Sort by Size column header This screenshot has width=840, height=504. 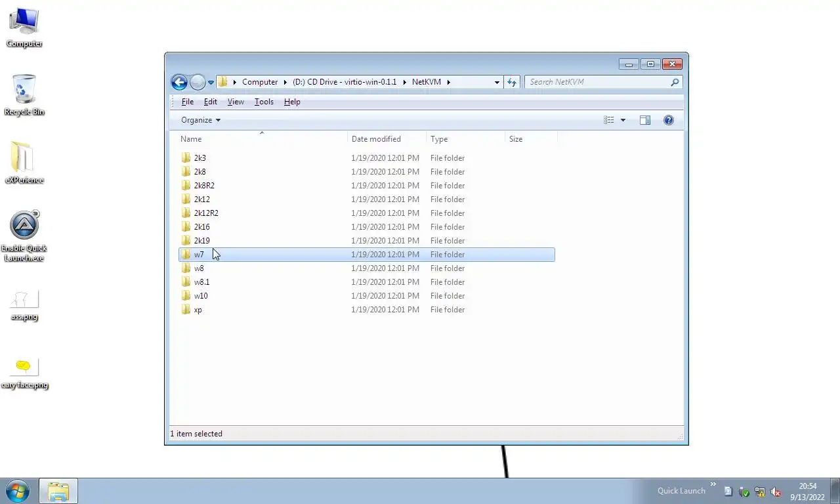532,139
